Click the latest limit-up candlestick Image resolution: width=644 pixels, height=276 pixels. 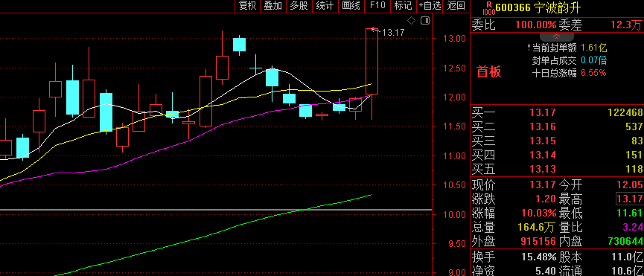pos(372,62)
